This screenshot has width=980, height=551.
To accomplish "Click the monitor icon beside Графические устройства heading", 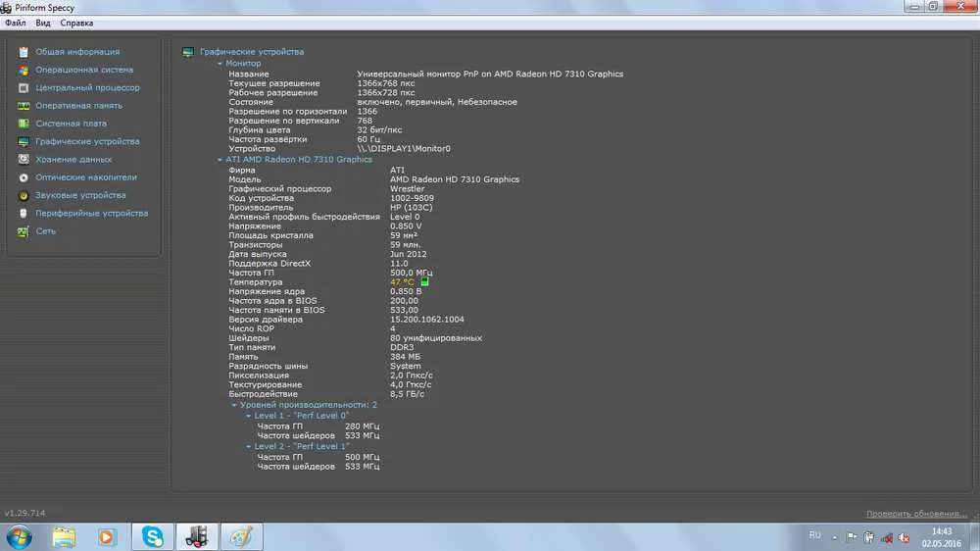I will tap(187, 52).
